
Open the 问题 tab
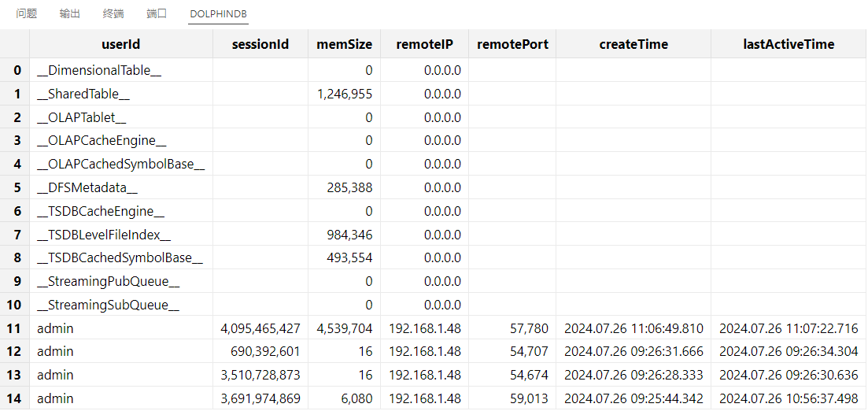(27, 13)
